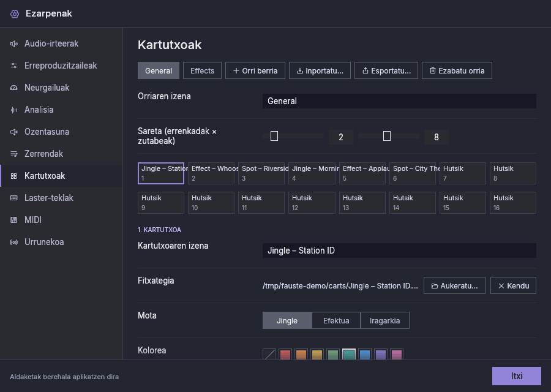Open Zerrendak settings

(61, 154)
